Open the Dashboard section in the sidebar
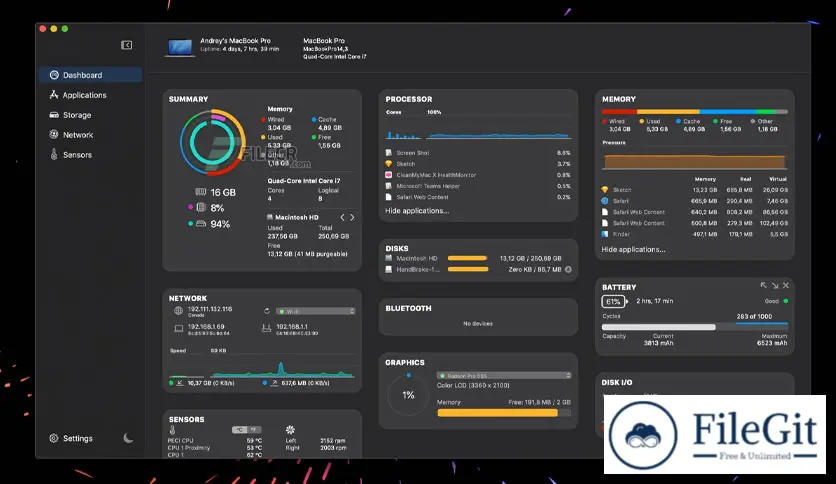The height and width of the screenshot is (484, 836). click(90, 75)
